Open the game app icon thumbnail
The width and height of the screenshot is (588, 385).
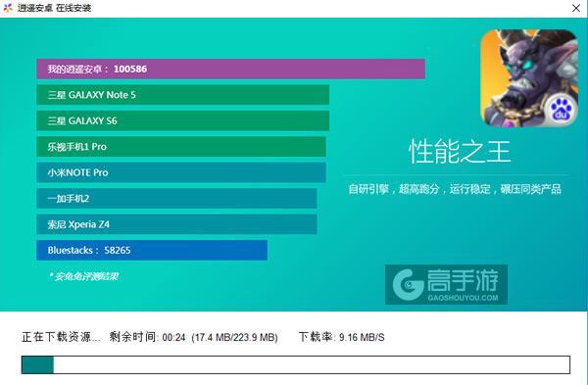point(529,78)
